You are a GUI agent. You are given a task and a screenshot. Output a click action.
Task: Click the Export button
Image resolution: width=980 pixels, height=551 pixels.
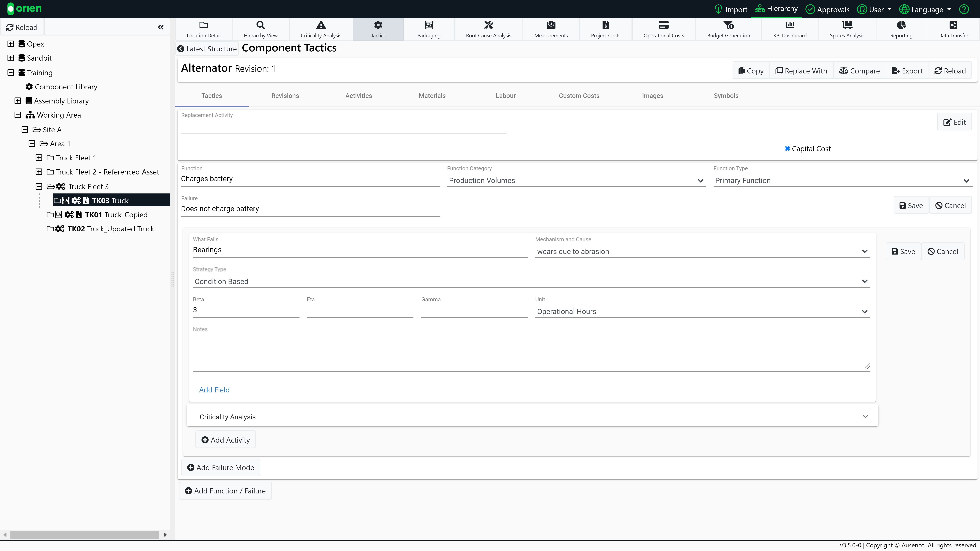pos(907,71)
